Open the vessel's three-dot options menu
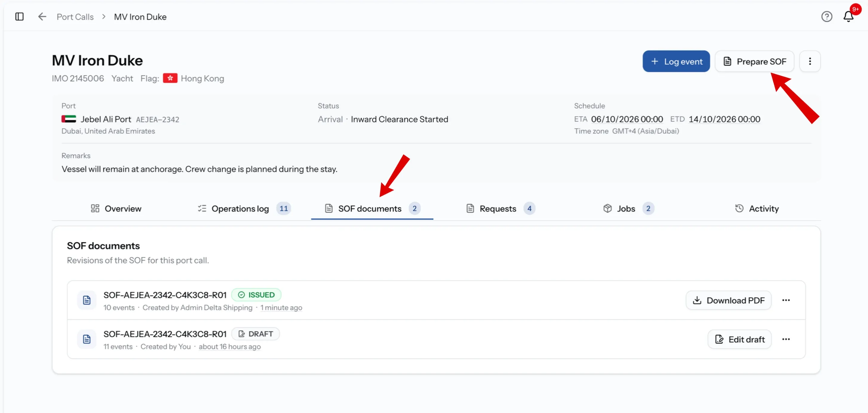868x413 pixels. (x=810, y=61)
